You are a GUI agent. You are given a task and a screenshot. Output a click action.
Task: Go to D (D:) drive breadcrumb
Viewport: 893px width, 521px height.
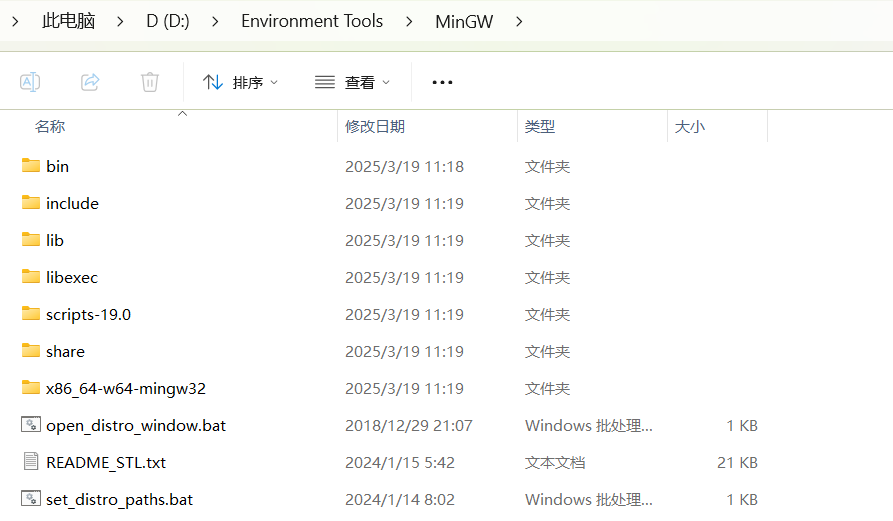pyautogui.click(x=167, y=21)
